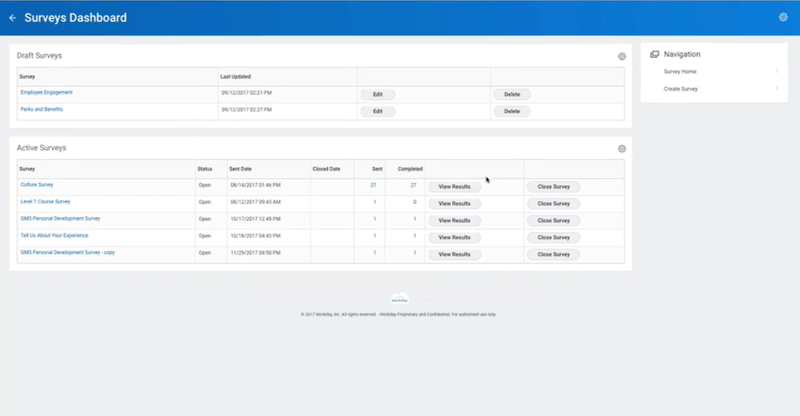The height and width of the screenshot is (416, 800).
Task: Close Survey for Level 1 Course Survey
Action: pyautogui.click(x=554, y=204)
